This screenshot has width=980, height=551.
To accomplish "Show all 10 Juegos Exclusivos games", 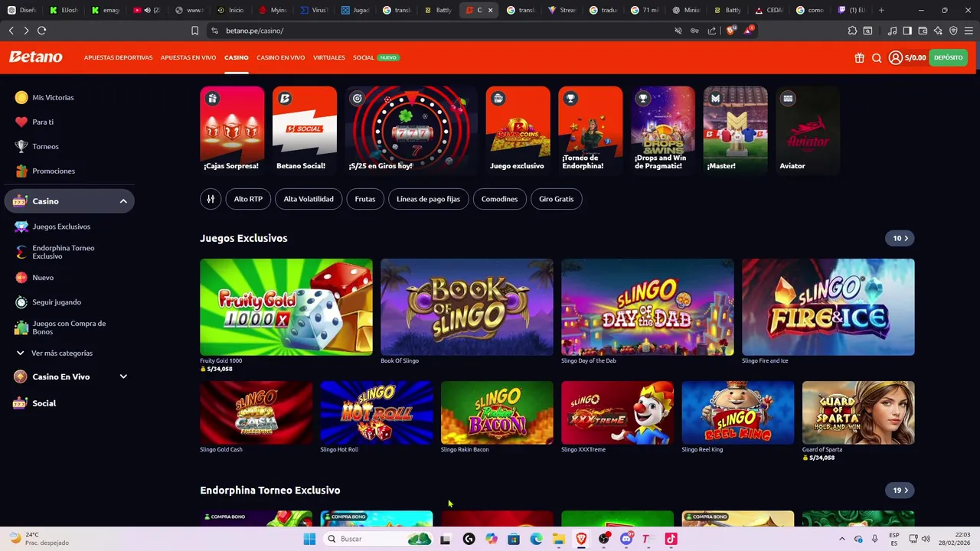I will (x=900, y=238).
